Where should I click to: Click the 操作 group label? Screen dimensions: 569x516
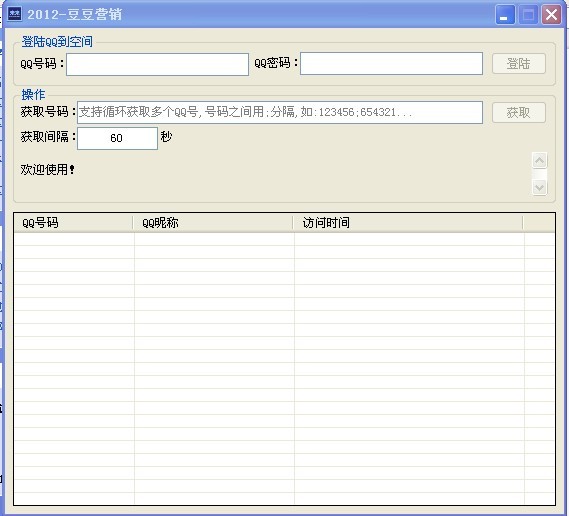pos(33,95)
